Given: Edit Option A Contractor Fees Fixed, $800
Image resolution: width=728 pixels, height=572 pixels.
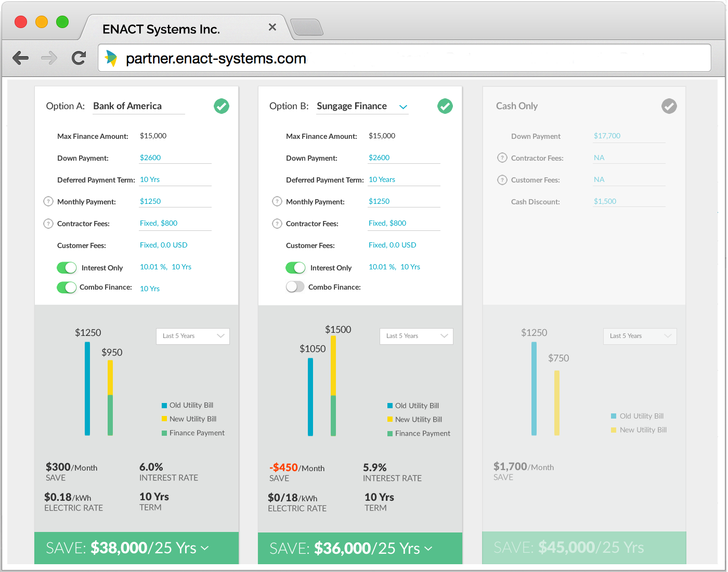Looking at the screenshot, I should coord(175,223).
